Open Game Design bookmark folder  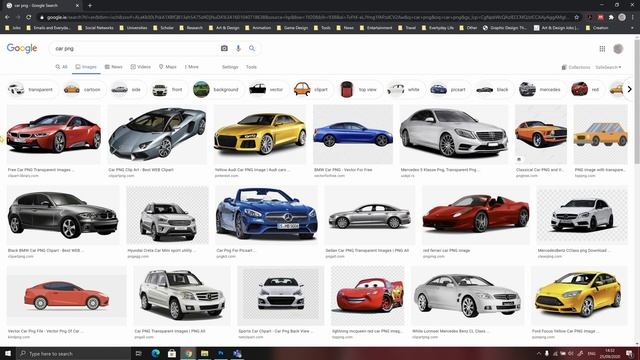tap(292, 28)
